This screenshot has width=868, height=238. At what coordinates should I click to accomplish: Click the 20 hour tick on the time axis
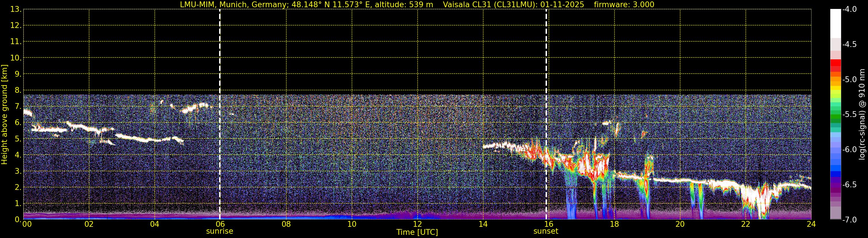[x=680, y=224]
